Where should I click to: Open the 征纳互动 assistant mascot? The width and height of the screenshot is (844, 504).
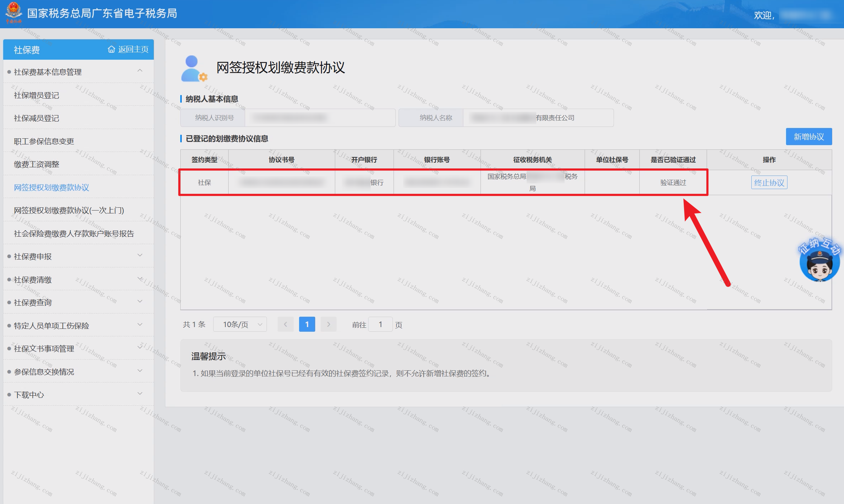pyautogui.click(x=819, y=260)
